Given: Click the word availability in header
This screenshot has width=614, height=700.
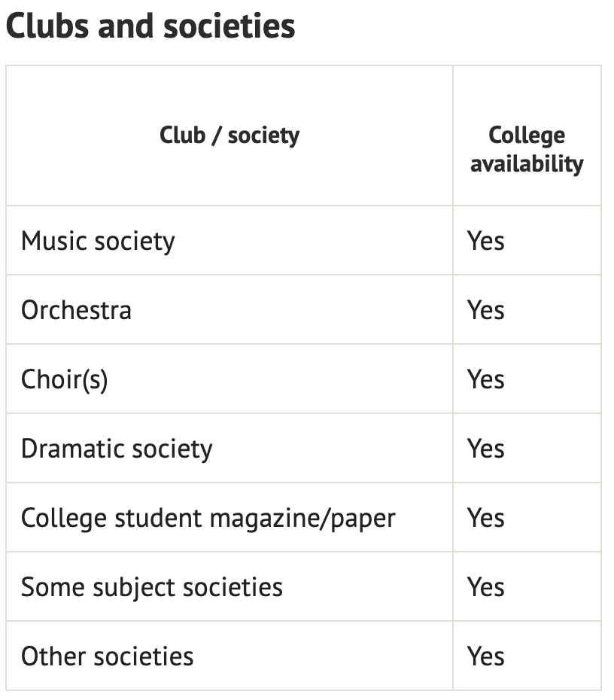Looking at the screenshot, I should [527, 164].
